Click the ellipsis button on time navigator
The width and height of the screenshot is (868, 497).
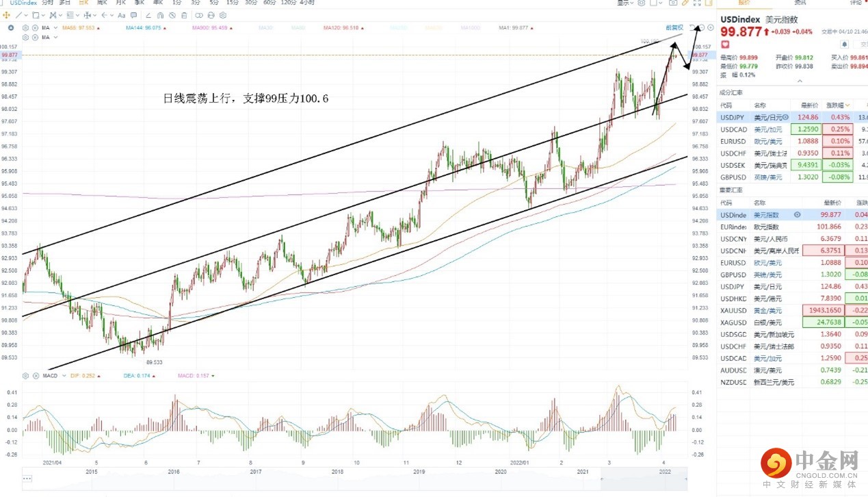pos(27,478)
